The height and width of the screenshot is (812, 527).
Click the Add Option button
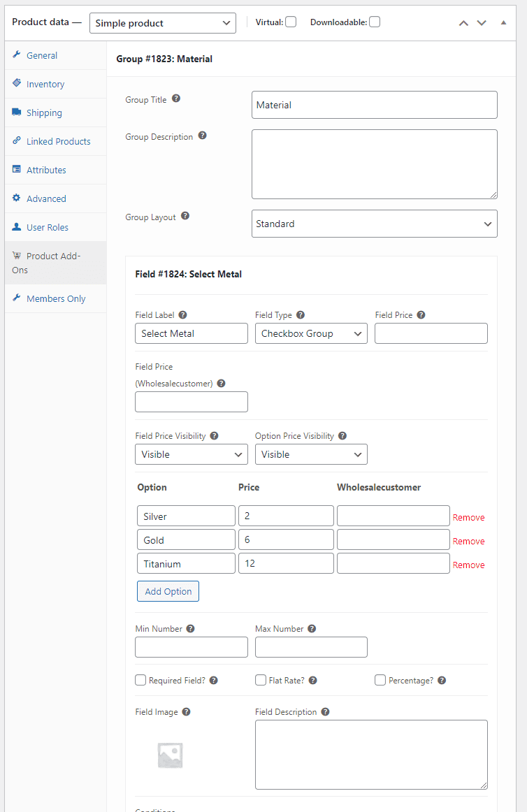168,591
